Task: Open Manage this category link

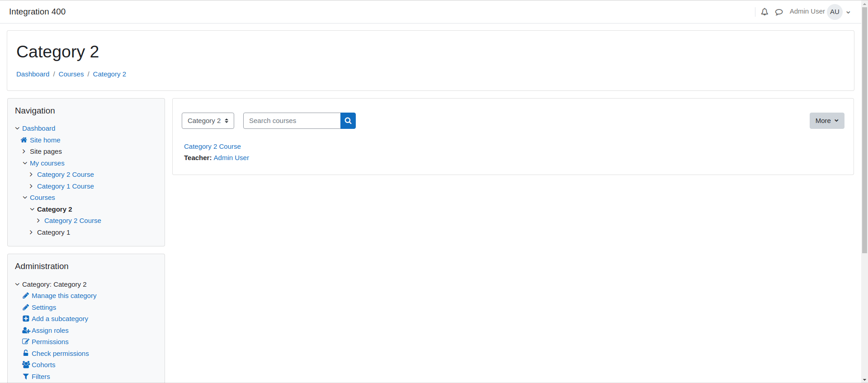Action: [x=64, y=296]
